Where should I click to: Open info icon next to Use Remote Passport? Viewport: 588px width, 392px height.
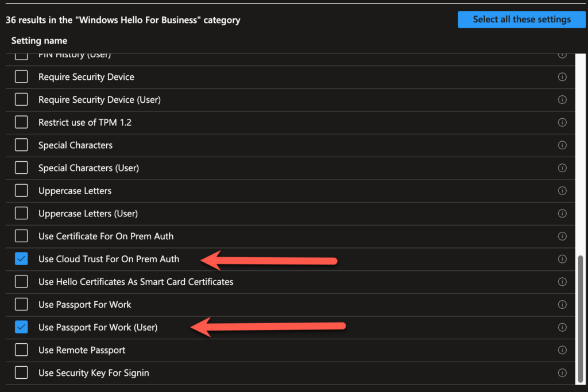pos(562,350)
